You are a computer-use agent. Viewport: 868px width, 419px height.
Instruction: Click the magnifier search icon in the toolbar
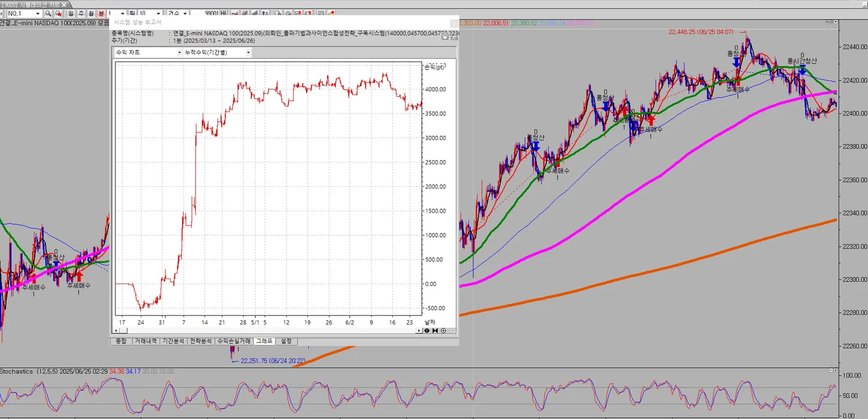[x=48, y=13]
